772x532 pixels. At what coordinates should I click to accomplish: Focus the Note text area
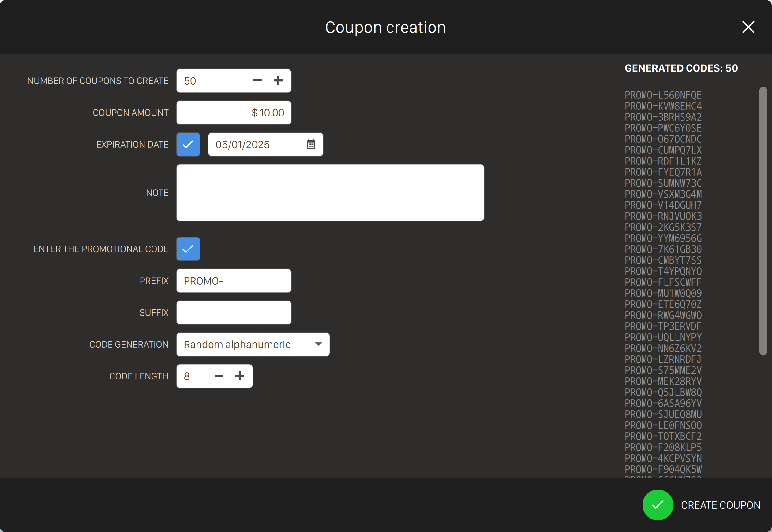point(330,193)
